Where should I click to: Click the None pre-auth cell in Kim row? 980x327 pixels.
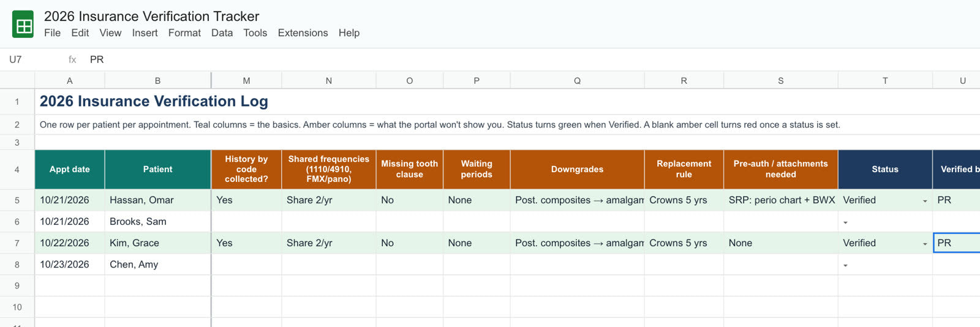(x=781, y=243)
